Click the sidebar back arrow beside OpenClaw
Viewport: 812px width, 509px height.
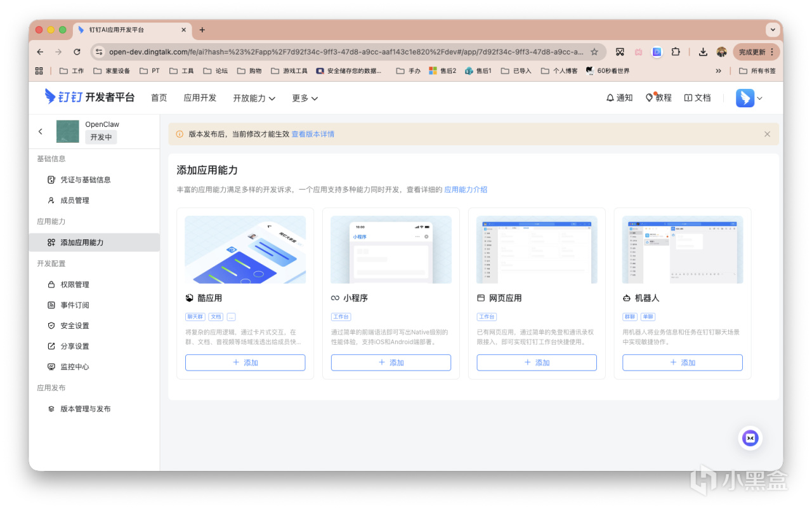(41, 131)
